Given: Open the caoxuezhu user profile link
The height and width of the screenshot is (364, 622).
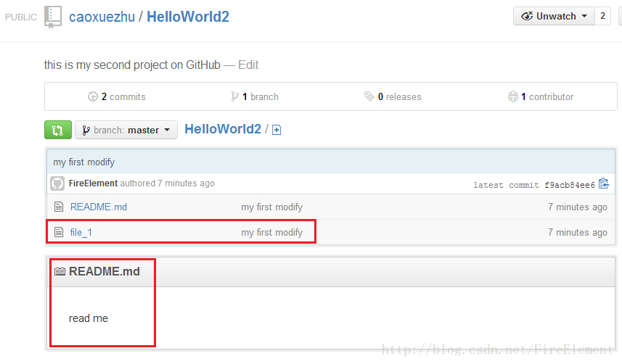Looking at the screenshot, I should (x=102, y=17).
